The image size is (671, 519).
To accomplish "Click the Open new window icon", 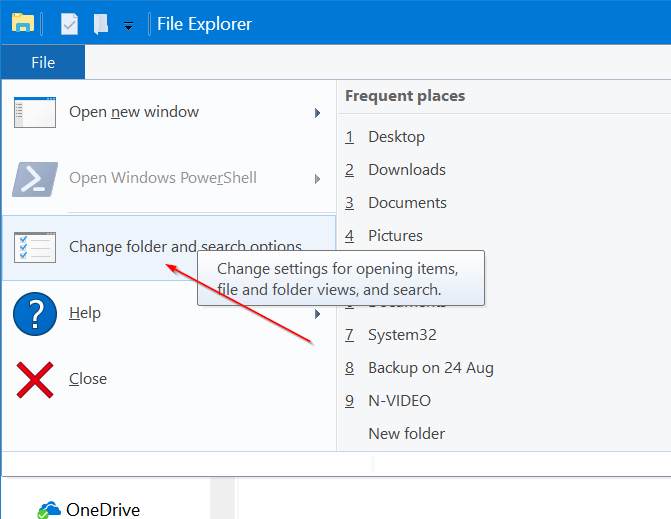I will pos(35,113).
